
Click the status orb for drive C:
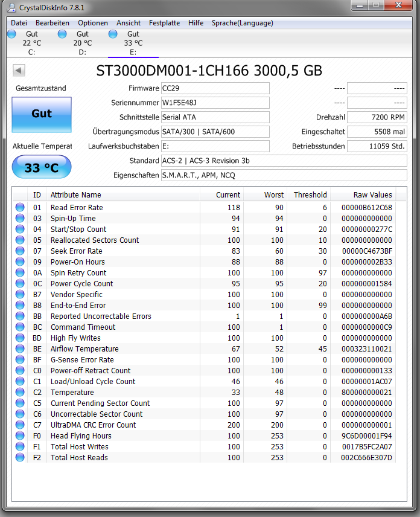(12, 34)
